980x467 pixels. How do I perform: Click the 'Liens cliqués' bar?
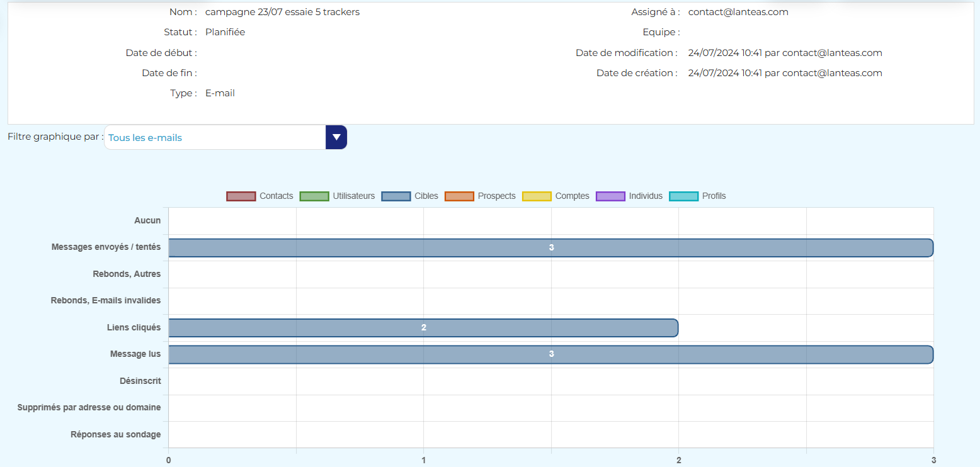pyautogui.click(x=423, y=328)
